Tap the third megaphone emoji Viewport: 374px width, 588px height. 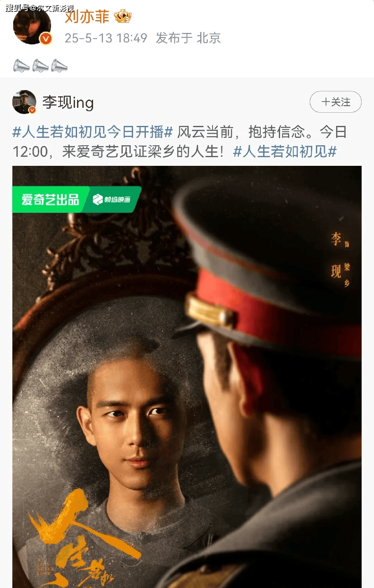[59, 66]
